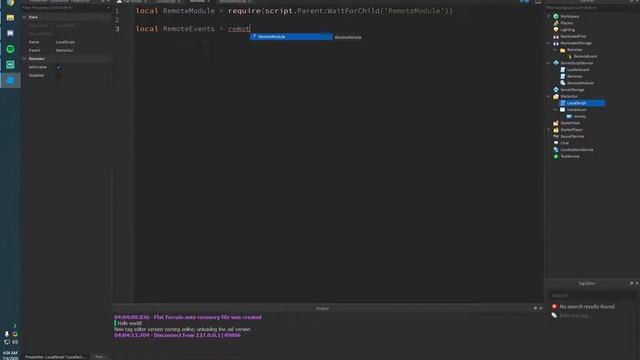Expand the Workspace tree node
This screenshot has width=640, height=360.
[x=549, y=16]
